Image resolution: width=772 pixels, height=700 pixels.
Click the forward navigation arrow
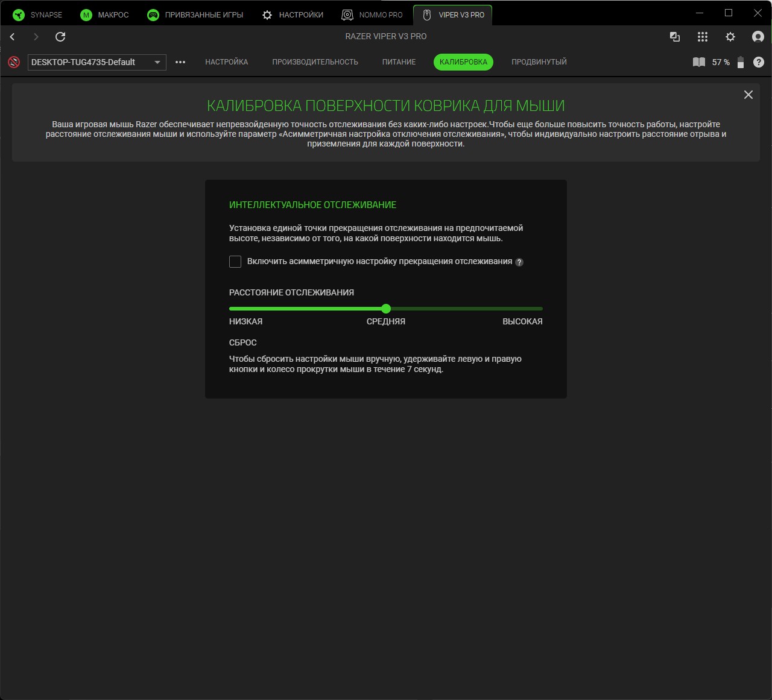pos(36,37)
